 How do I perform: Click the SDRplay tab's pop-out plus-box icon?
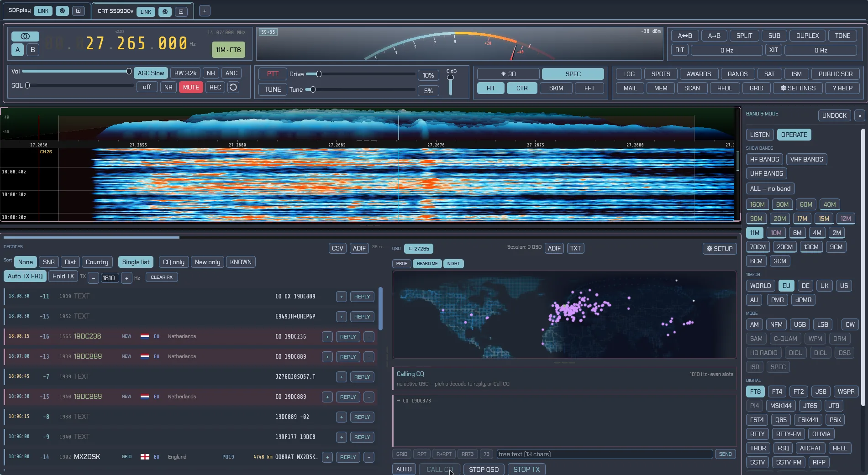[x=79, y=11]
